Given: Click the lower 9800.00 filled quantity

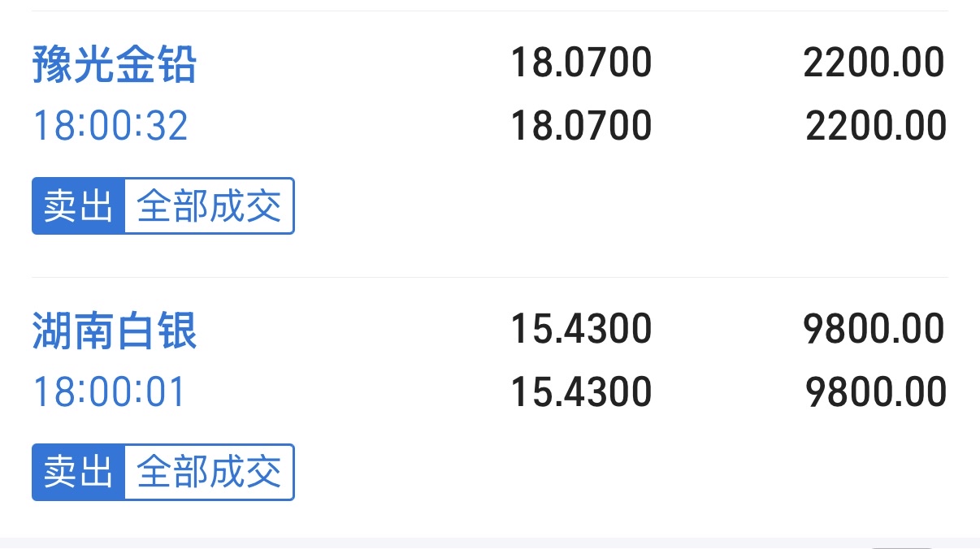Looking at the screenshot, I should tap(876, 393).
